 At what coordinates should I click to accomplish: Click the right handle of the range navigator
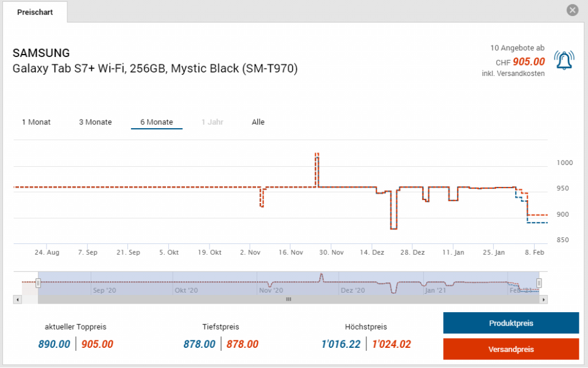point(539,282)
